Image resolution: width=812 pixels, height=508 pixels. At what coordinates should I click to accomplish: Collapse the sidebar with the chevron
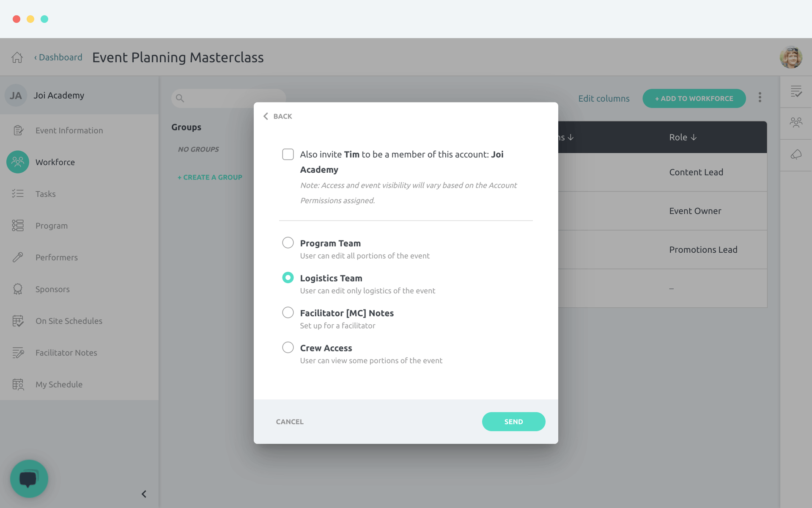[144, 494]
